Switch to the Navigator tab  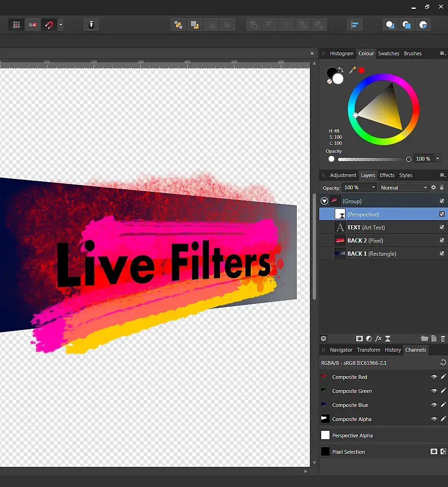pyautogui.click(x=341, y=350)
